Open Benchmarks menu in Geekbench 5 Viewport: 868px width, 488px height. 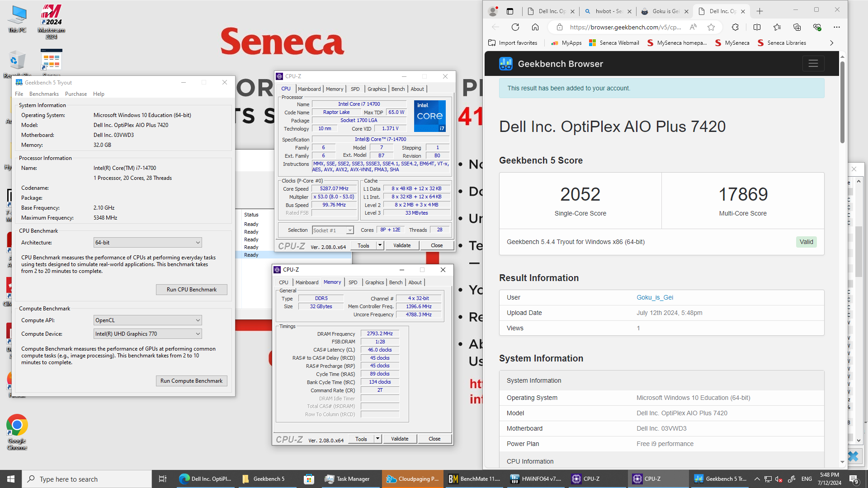point(44,94)
